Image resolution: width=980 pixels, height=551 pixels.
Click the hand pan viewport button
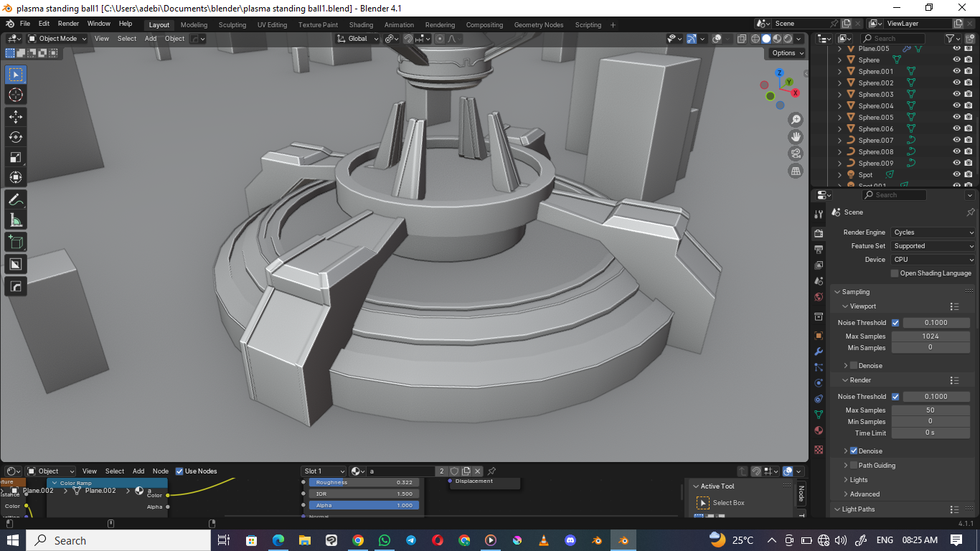tap(796, 136)
